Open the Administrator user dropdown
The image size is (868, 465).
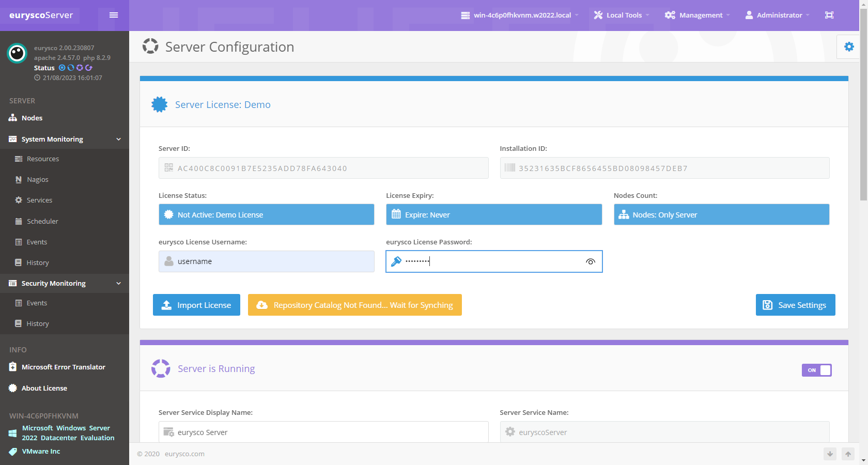coord(777,15)
